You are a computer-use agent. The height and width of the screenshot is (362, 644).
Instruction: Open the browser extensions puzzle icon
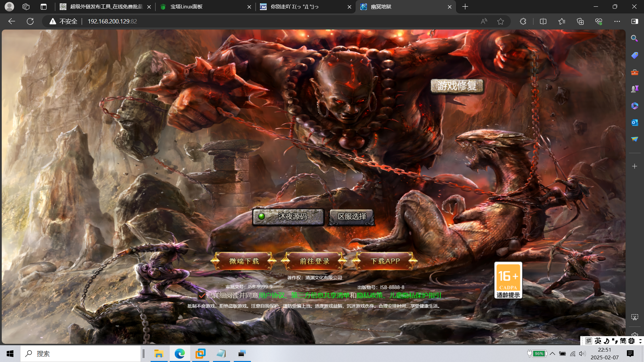point(523,21)
